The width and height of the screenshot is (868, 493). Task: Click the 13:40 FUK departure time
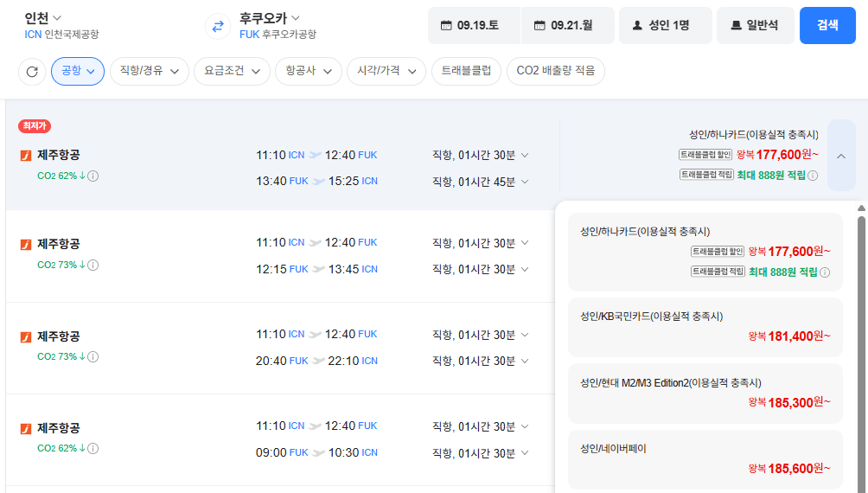[x=282, y=181]
